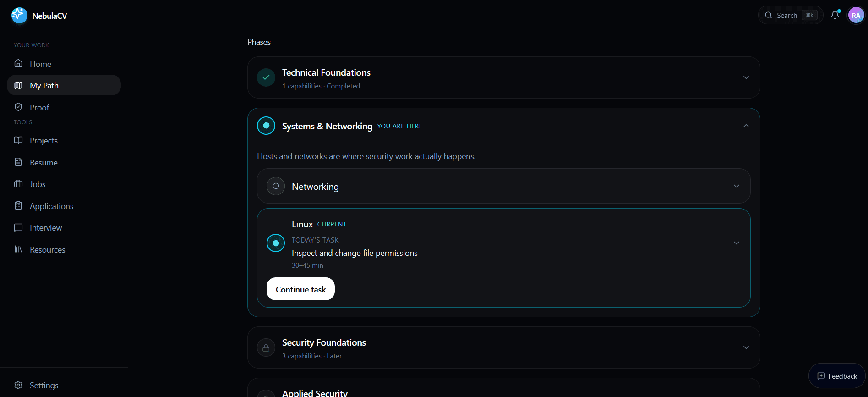Select the Linux current task circle

[x=276, y=243]
